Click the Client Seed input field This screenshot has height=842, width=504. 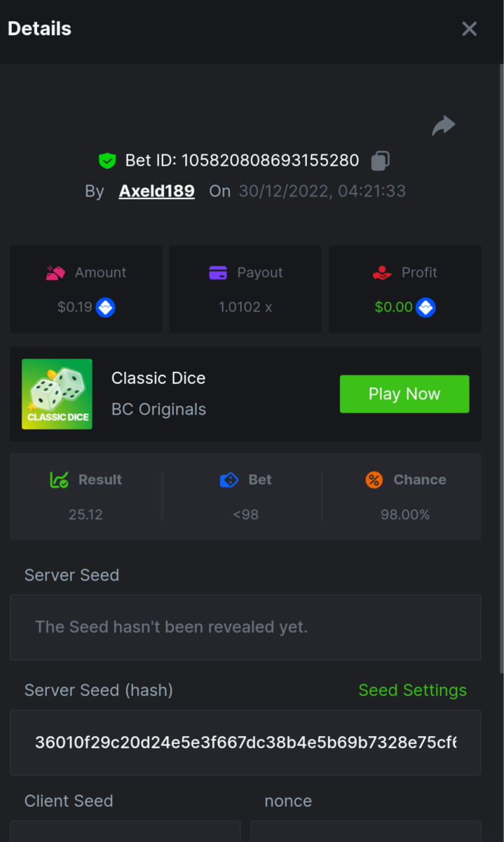125,832
